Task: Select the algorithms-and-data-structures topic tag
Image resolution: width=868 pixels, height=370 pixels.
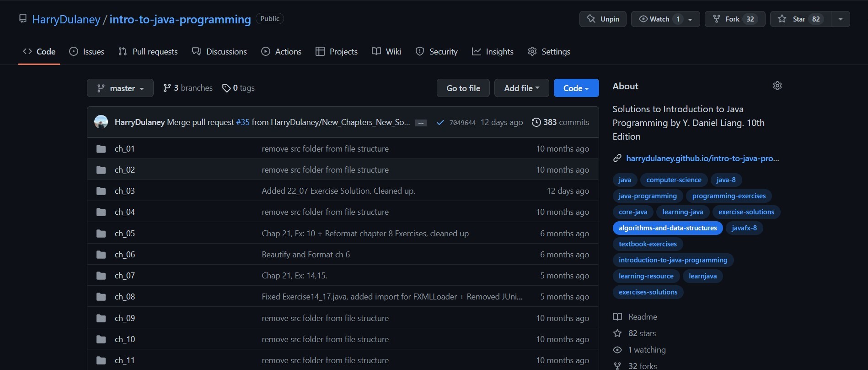Action: coord(667,228)
